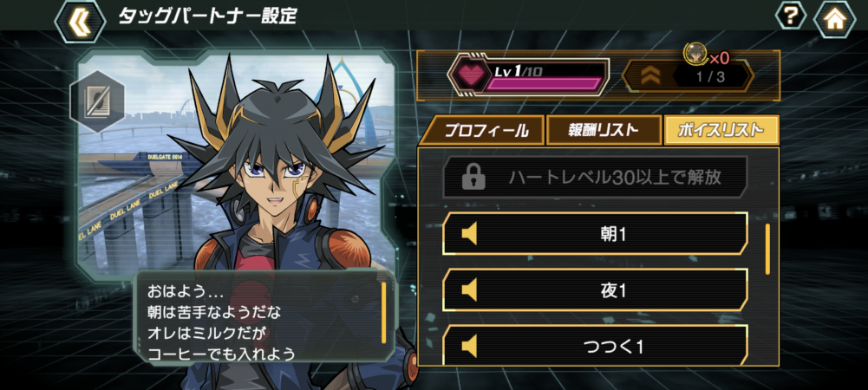Go back with the double-chevron icon

pyautogui.click(x=81, y=21)
